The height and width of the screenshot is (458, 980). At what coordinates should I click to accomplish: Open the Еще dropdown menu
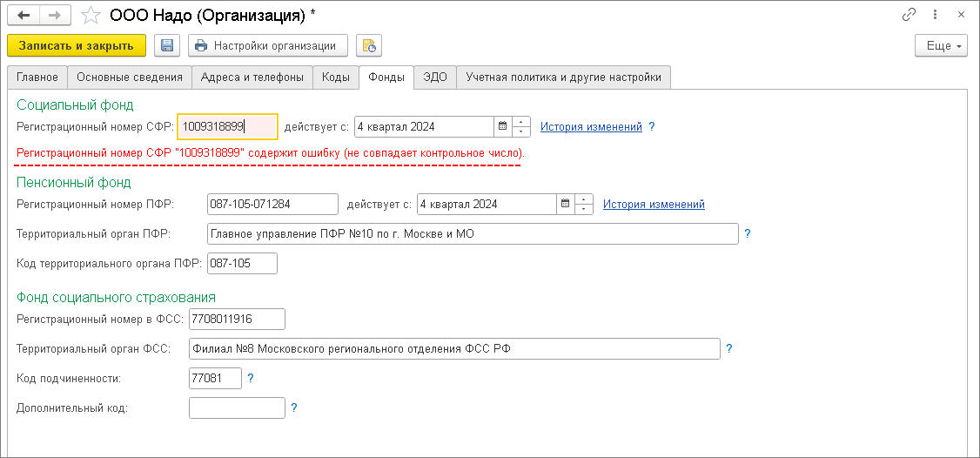click(942, 45)
